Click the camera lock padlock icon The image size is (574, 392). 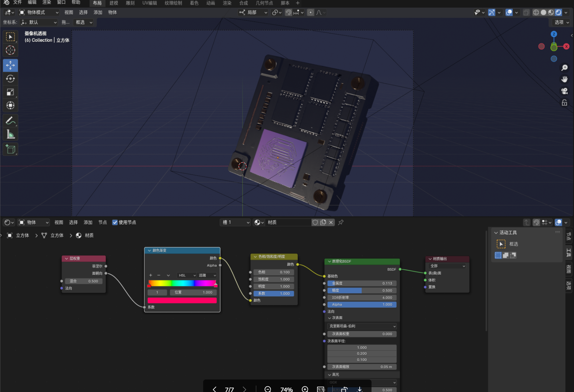(x=564, y=103)
